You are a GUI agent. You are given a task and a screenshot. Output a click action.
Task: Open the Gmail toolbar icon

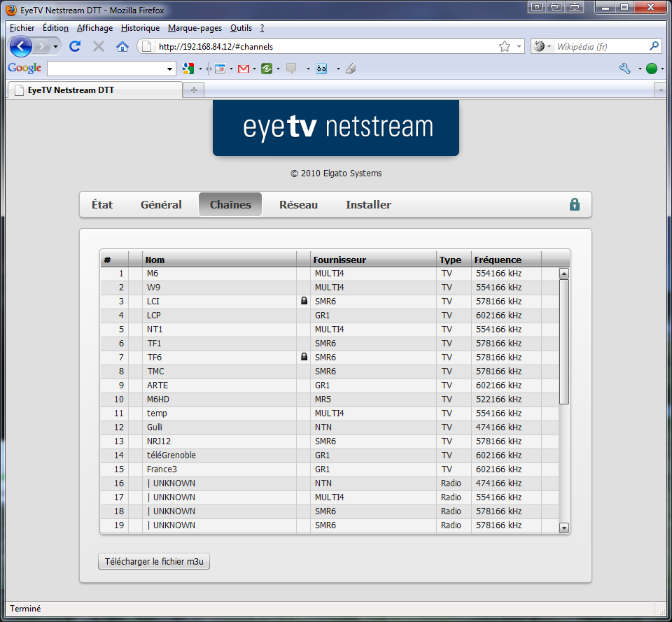244,69
